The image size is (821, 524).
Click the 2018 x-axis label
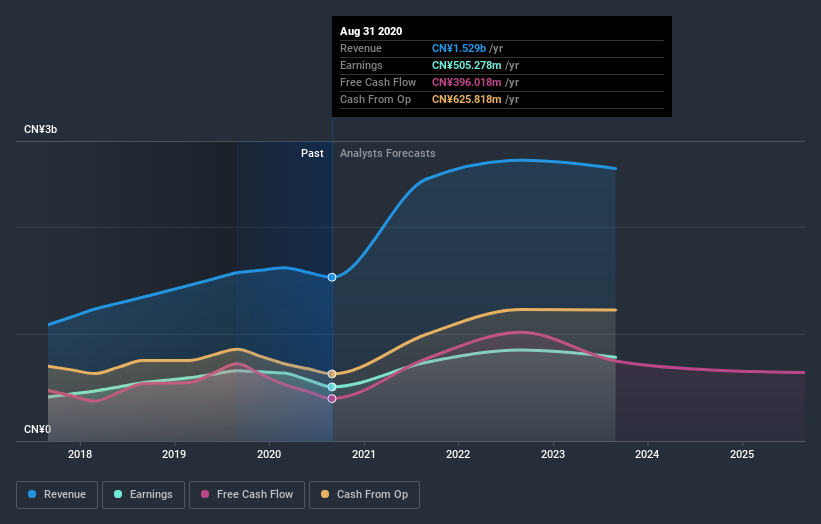80,454
